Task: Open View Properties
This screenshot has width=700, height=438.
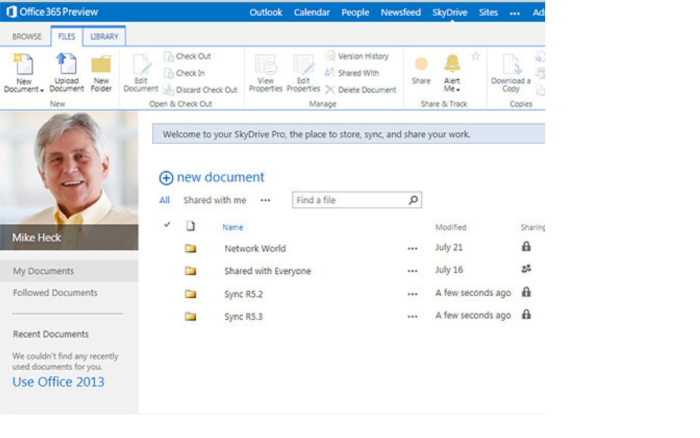Action: tap(266, 73)
